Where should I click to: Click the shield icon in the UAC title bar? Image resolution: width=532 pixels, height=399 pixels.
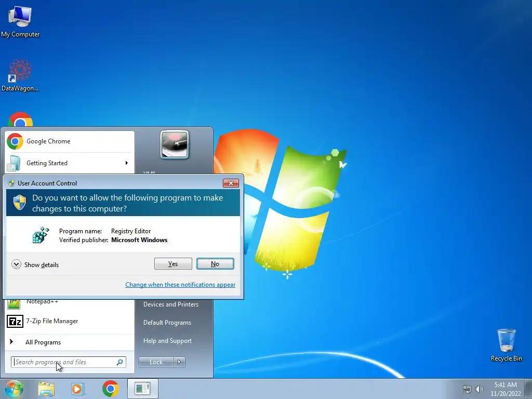(11, 183)
